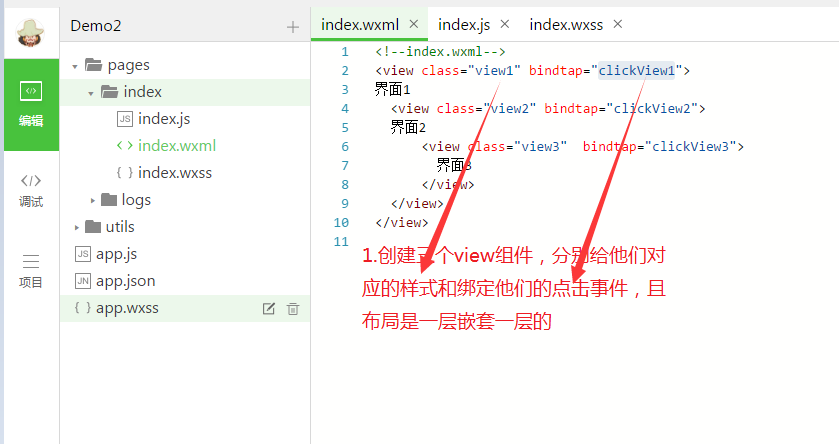Click the plus icon to add file
The width and height of the screenshot is (839, 444).
[292, 27]
